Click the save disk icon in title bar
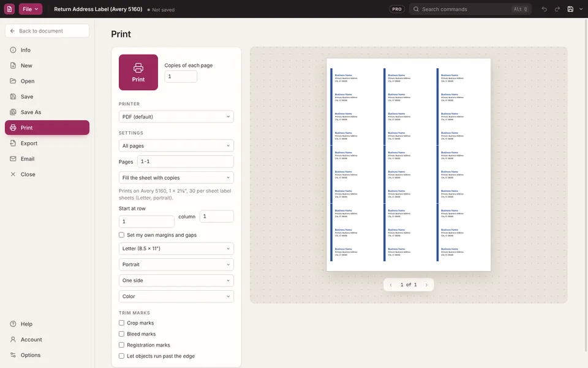This screenshot has height=368, width=588. click(x=570, y=9)
